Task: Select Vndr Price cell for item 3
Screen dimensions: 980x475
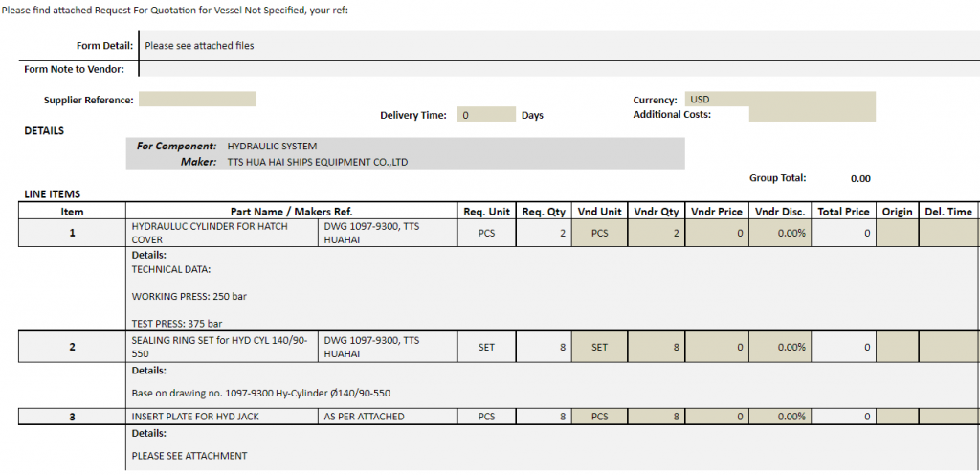Action: 716,417
